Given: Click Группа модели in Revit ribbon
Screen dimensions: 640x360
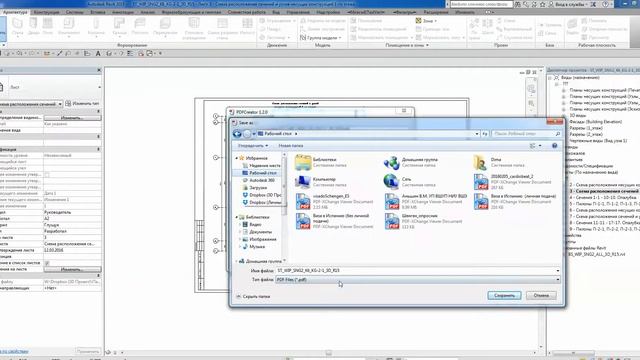Looking at the screenshot, I should (x=320, y=38).
